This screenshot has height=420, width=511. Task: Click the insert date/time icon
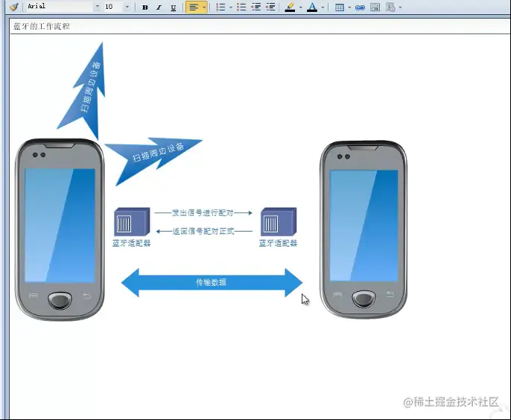(390, 7)
